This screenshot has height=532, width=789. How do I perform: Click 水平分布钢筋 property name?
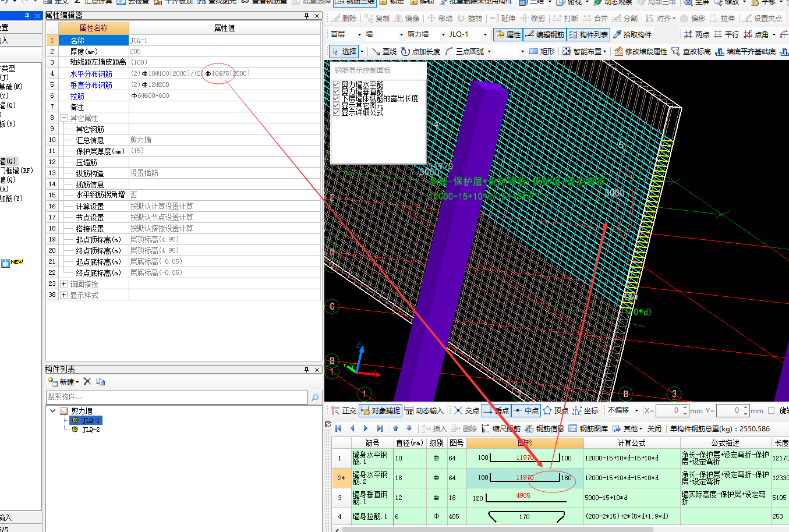[91, 74]
